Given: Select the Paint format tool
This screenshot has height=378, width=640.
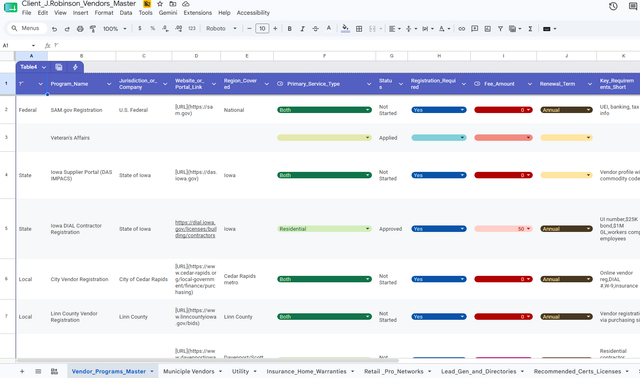Looking at the screenshot, I should click(x=93, y=29).
